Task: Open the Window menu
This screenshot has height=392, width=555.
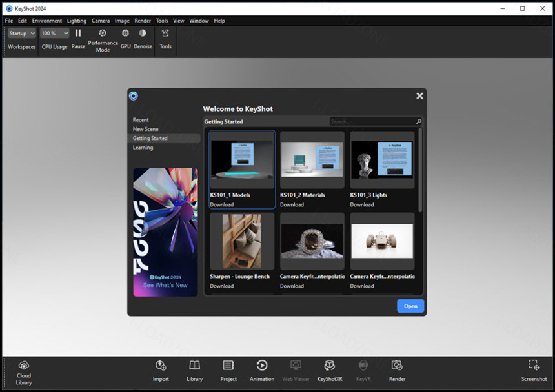Action: (199, 21)
